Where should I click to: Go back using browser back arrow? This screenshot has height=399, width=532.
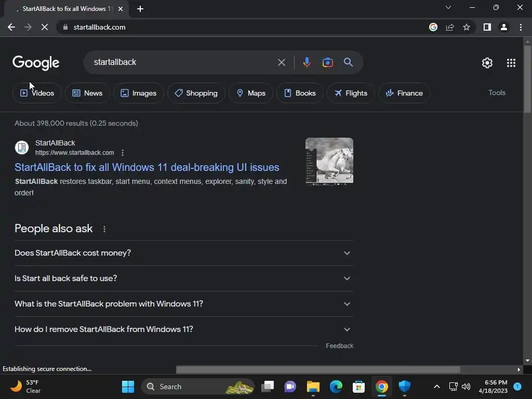11,27
